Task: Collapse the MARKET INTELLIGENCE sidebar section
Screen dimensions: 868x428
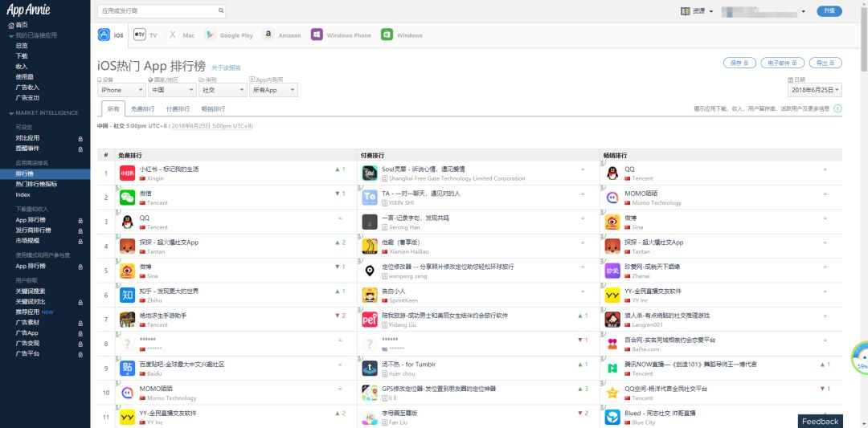Action: coord(10,113)
